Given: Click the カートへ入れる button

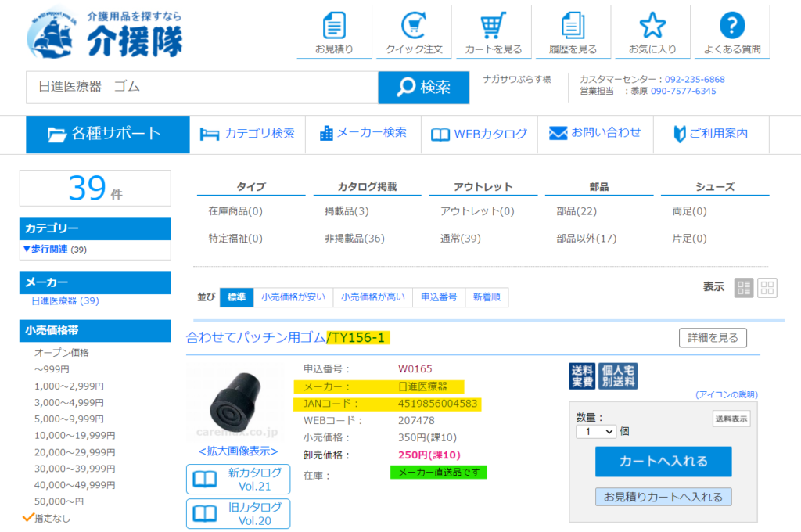Looking at the screenshot, I should (663, 461).
